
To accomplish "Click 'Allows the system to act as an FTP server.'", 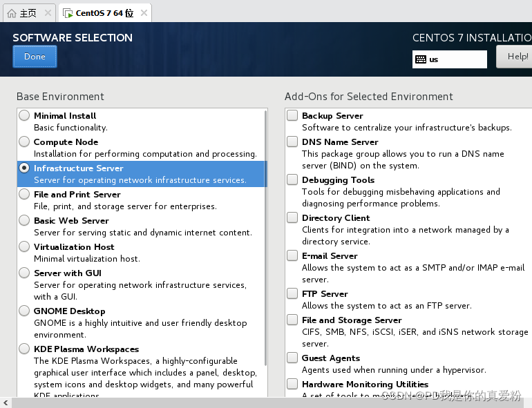I will pyautogui.click(x=387, y=306).
